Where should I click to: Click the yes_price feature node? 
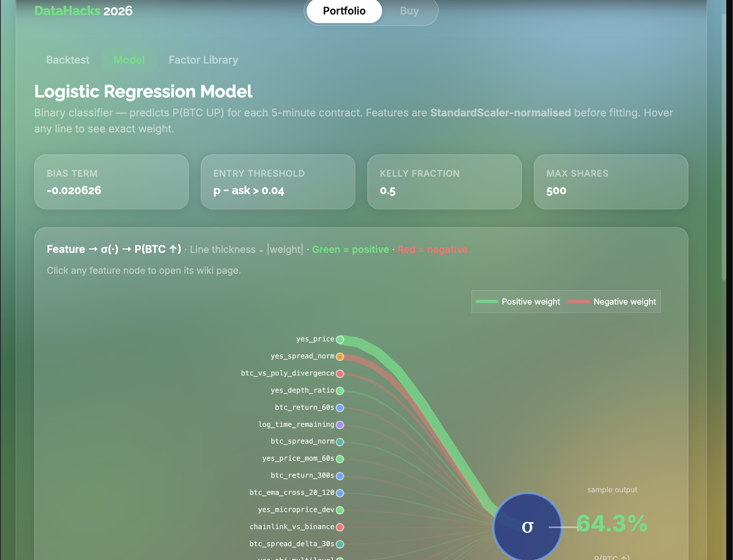pos(340,339)
